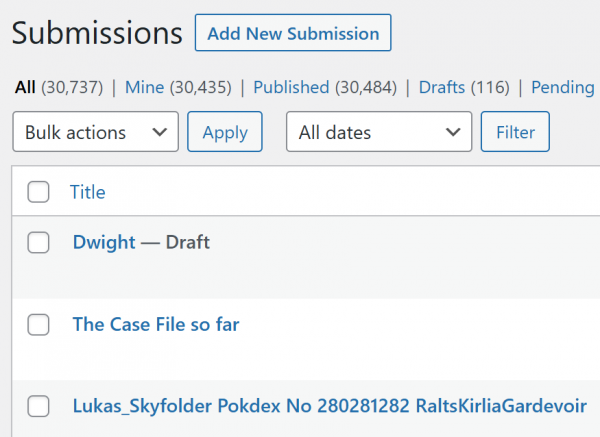Click the Submissions page heading
The image size is (600, 437).
(96, 33)
